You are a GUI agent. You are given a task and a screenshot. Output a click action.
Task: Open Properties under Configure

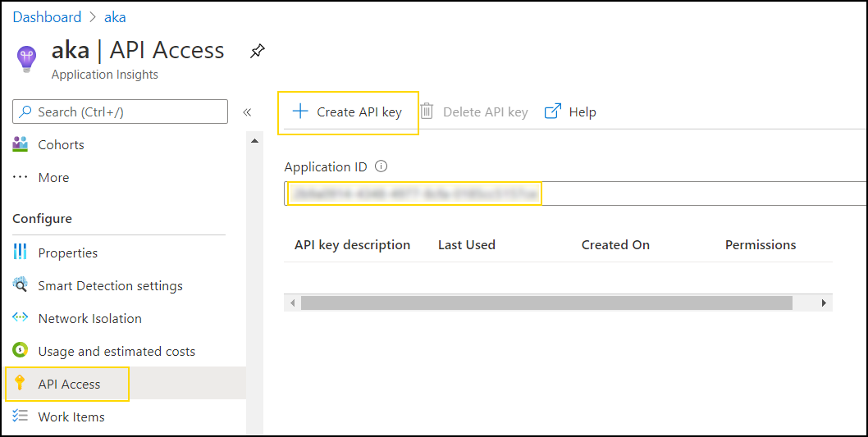(67, 253)
